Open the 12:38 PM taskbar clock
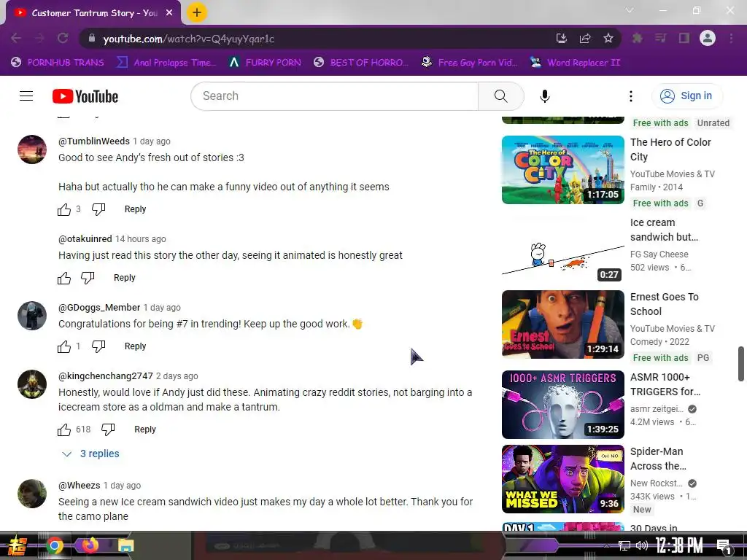The image size is (747, 560). (x=679, y=545)
